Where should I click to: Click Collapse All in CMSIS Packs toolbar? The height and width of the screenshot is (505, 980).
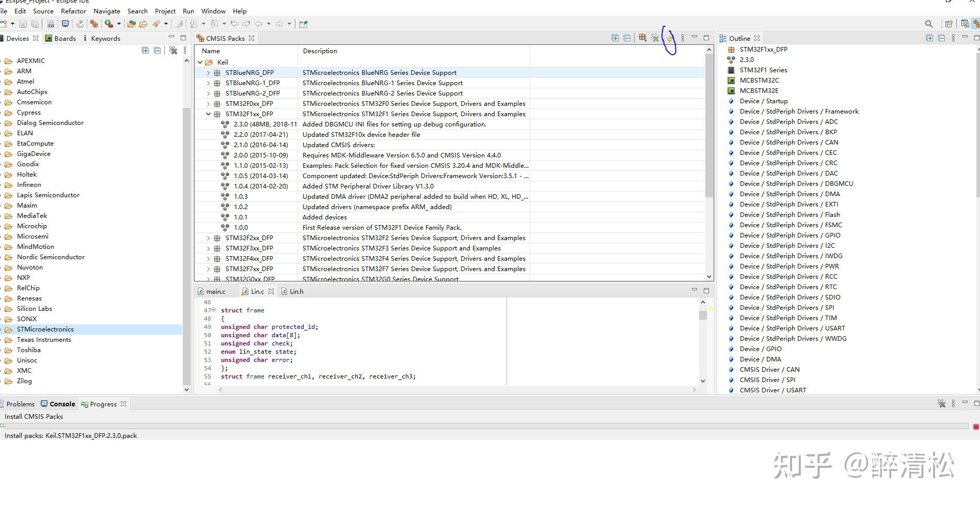[627, 38]
